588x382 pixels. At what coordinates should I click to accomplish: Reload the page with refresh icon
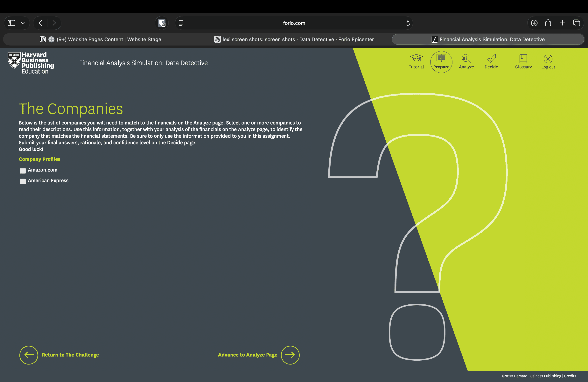point(408,23)
